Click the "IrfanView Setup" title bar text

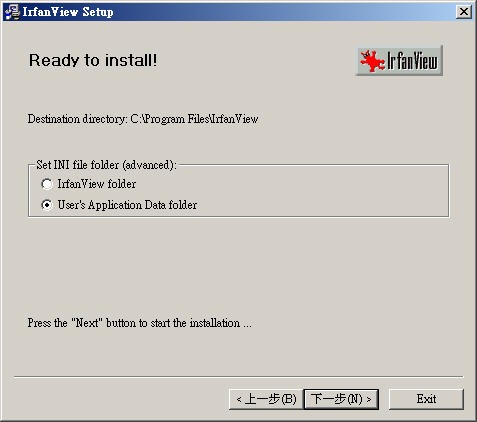[68, 12]
